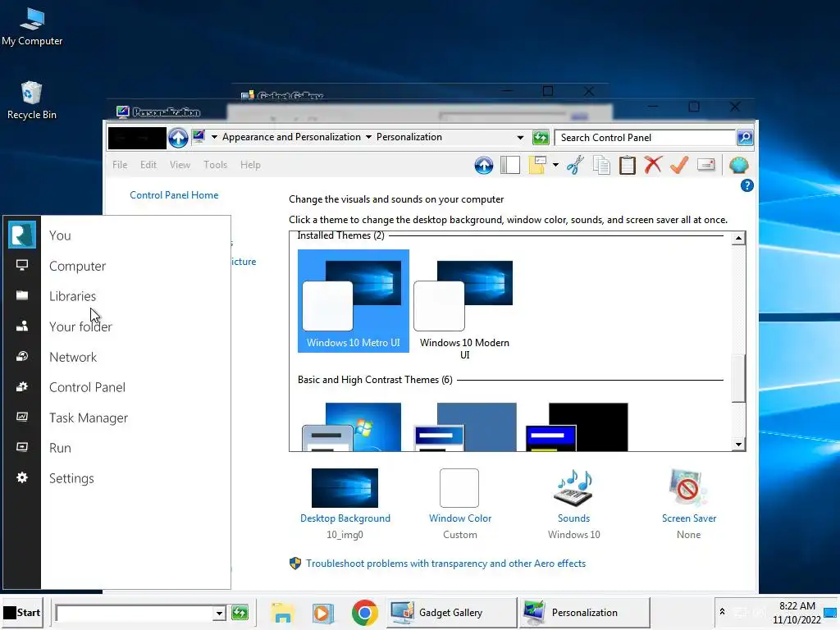Screen dimensions: 840x630
Task: Show hidden tray icons chevron
Action: click(722, 612)
